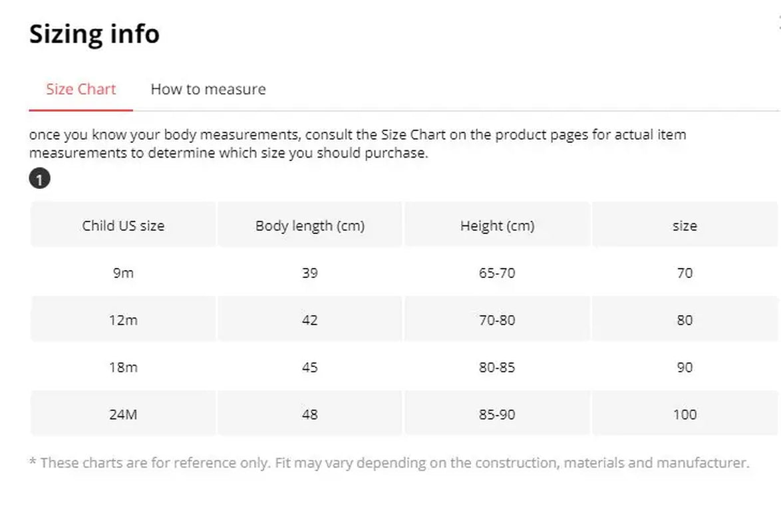
Task: Click the Height (cm) column header
Action: [497, 225]
